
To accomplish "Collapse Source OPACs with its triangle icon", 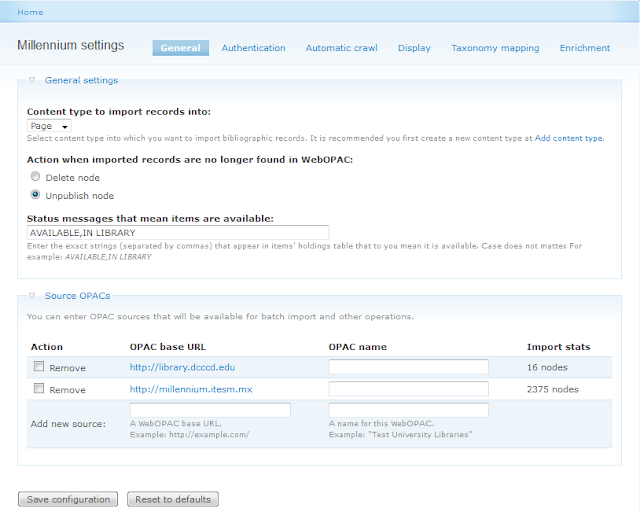I will click(x=32, y=295).
